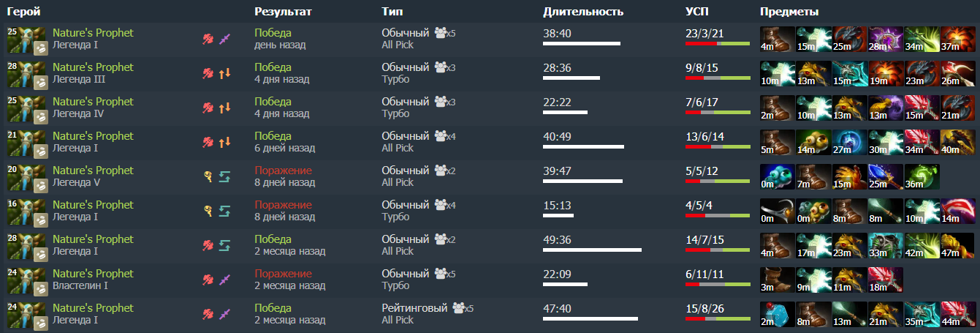
Task: Click the duration bar under 49:36
Action: pyautogui.click(x=592, y=250)
